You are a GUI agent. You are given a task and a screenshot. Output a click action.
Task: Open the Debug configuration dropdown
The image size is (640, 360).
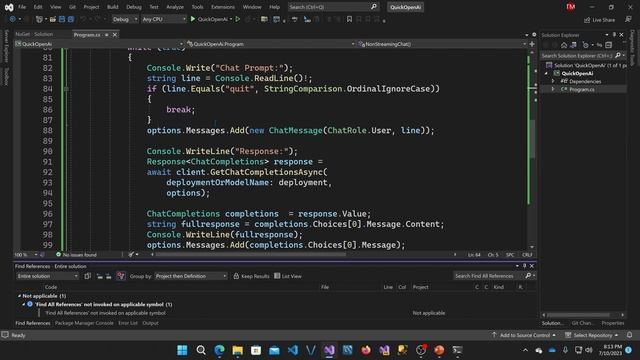124,19
